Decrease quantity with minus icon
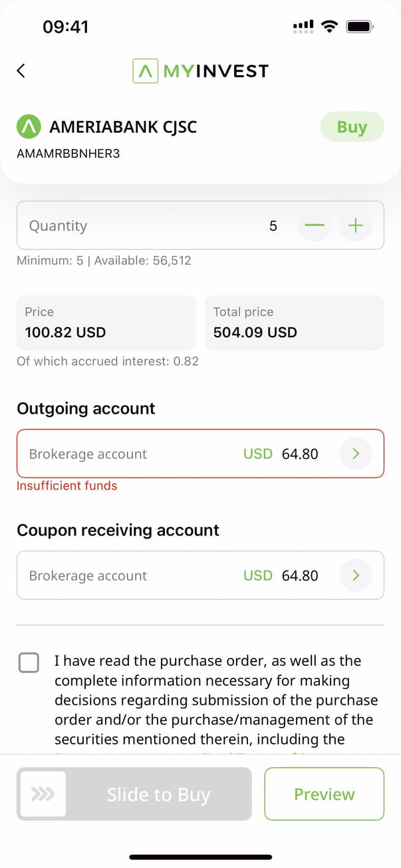The image size is (401, 868). 315,226
